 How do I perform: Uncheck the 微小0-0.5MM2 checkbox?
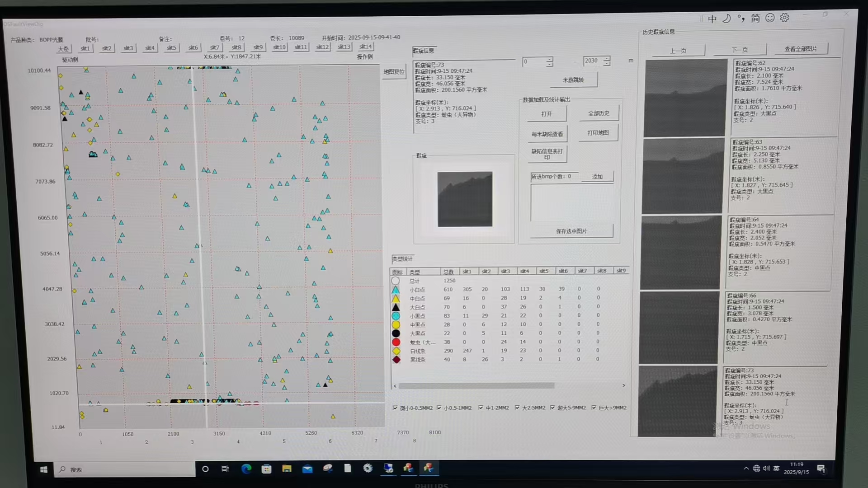coord(395,408)
